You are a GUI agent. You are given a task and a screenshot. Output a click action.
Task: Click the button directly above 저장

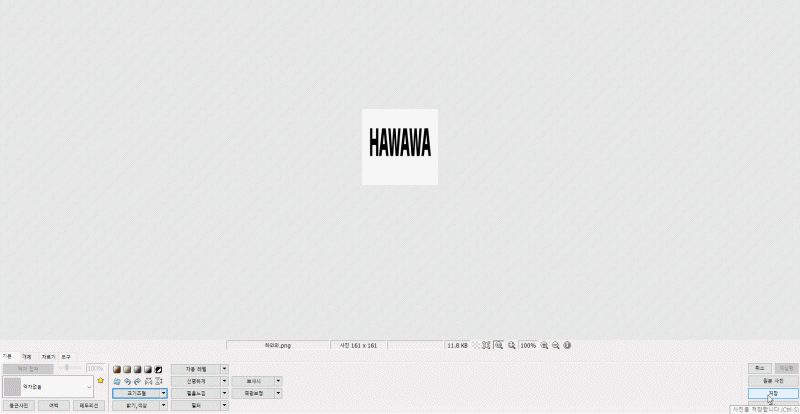point(773,381)
